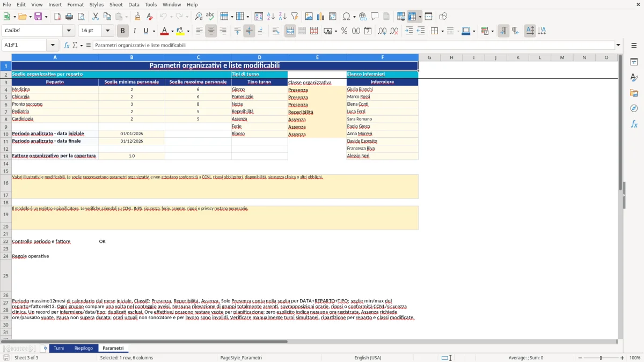The height and width of the screenshot is (362, 644).
Task: Open the underline style dropdown arrow
Action: (153, 31)
